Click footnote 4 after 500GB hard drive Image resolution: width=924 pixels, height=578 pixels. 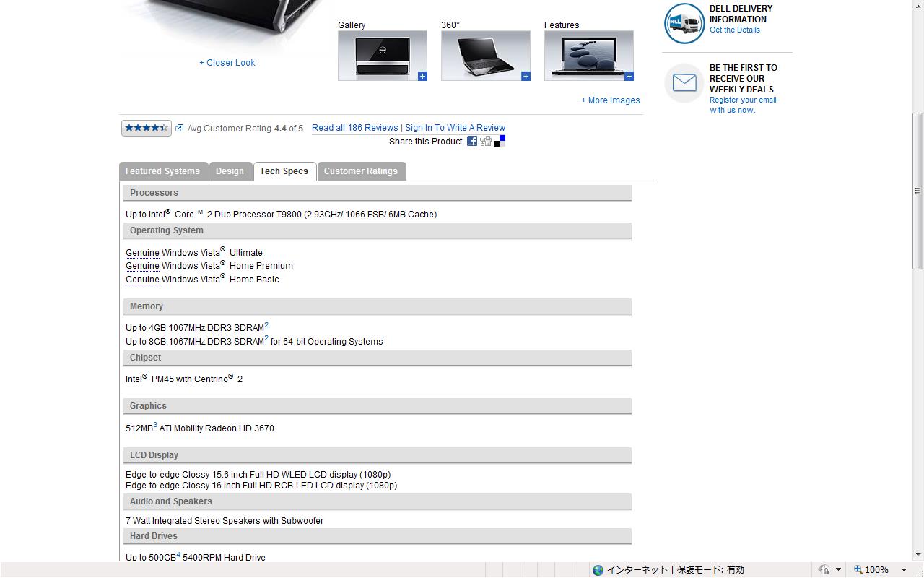coord(178,555)
